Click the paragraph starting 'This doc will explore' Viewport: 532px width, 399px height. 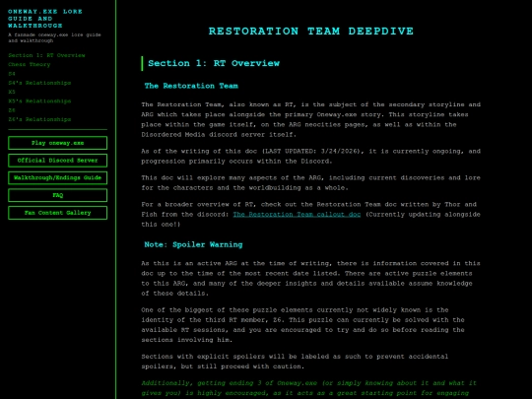coord(310,183)
